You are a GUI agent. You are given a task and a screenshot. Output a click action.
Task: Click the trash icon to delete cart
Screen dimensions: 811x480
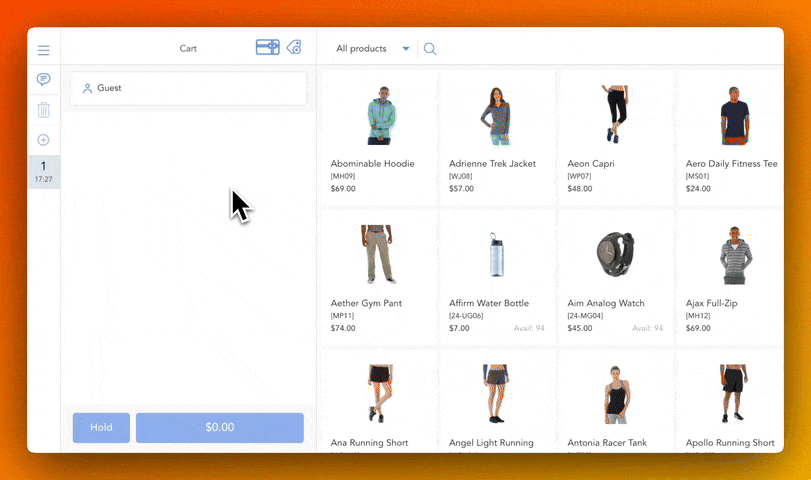coord(44,110)
